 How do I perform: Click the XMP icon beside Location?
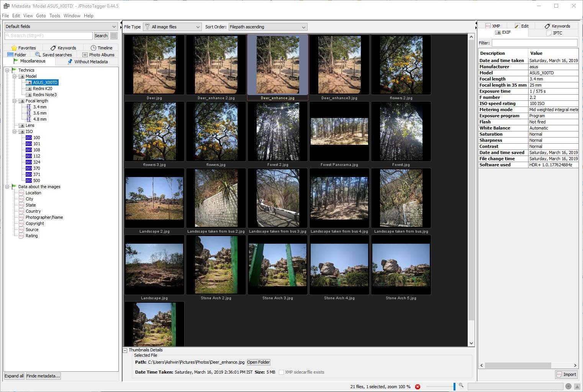tap(21, 193)
